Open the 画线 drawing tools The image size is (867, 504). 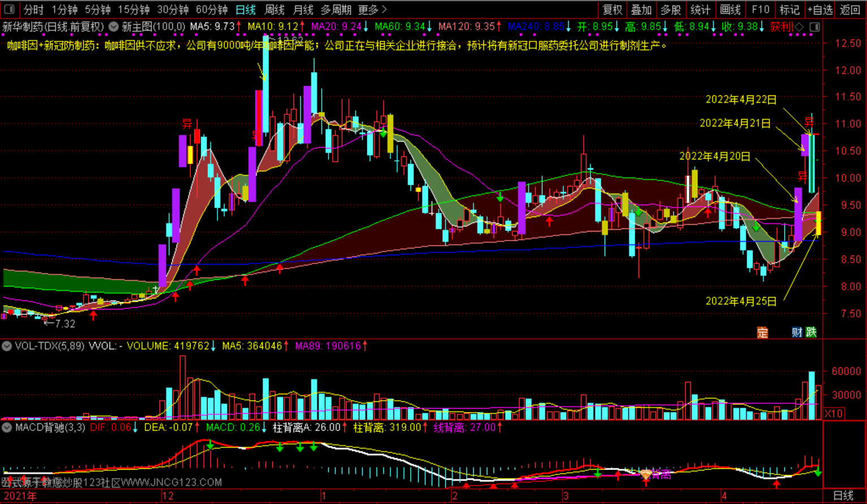(730, 10)
